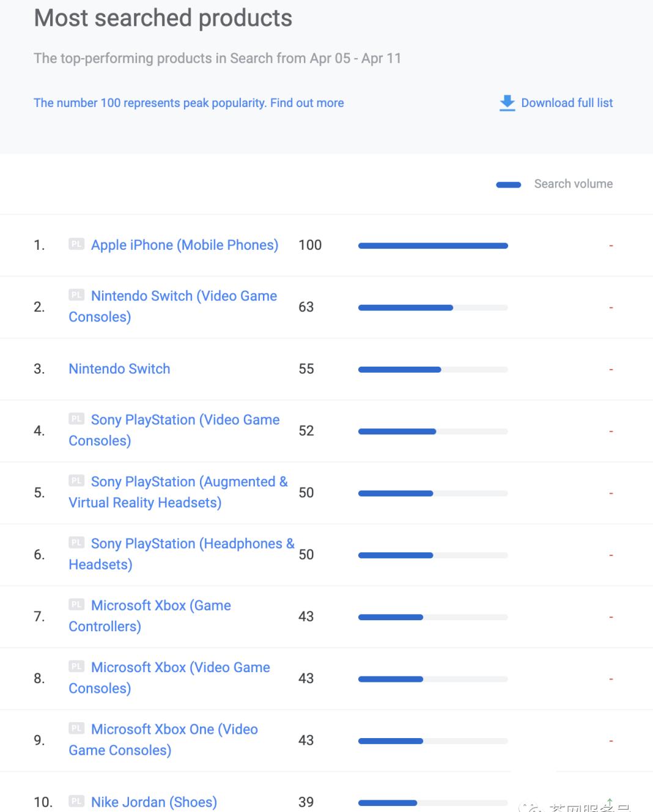Click PL badge of Microsoft Xbox Game Controllers
653x812 pixels.
[x=76, y=604]
